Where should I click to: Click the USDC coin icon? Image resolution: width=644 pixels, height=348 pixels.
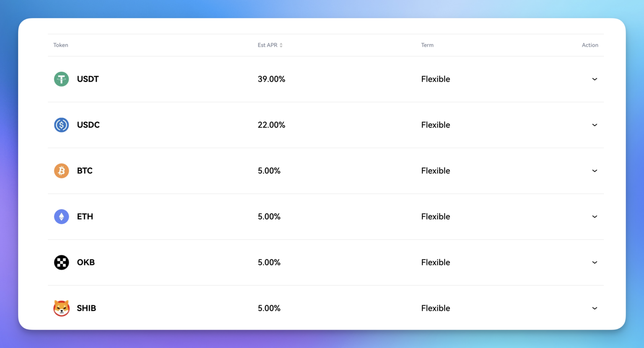[61, 125]
